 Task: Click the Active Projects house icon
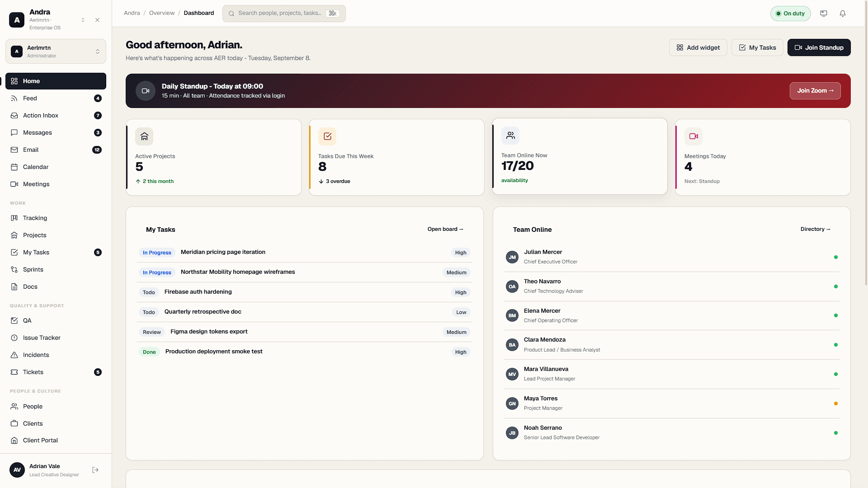pos(144,136)
